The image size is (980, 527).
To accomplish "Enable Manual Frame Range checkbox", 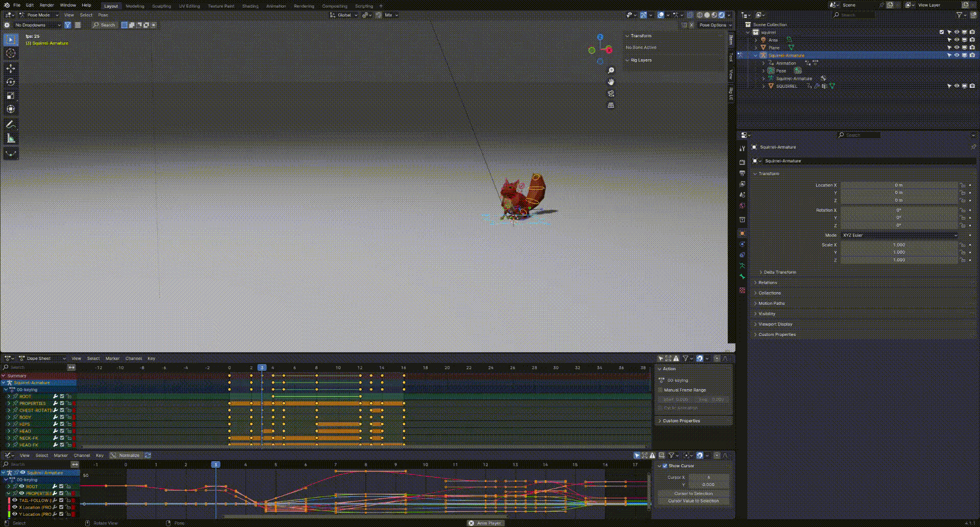I will pyautogui.click(x=660, y=390).
